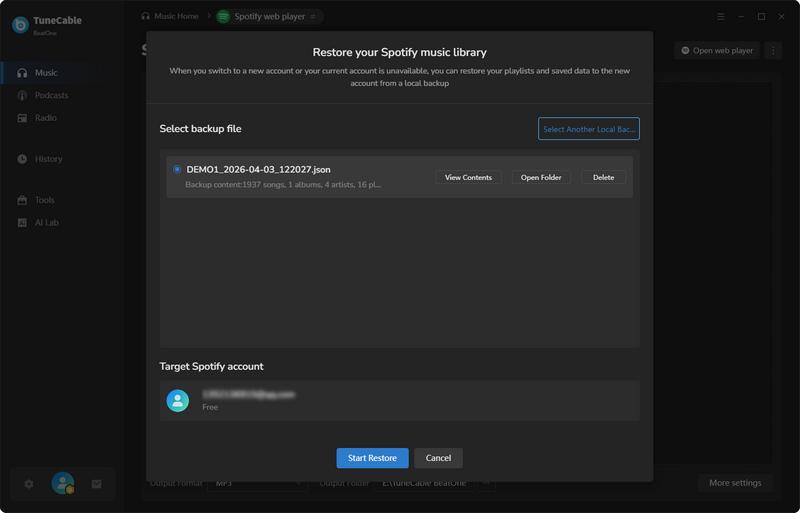Click the TuneCable logo icon

point(20,25)
